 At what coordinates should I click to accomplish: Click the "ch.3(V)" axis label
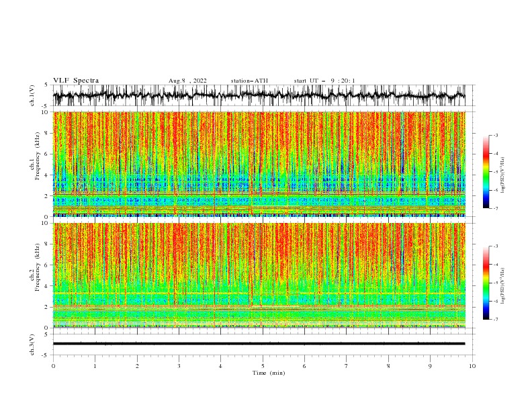(x=32, y=345)
